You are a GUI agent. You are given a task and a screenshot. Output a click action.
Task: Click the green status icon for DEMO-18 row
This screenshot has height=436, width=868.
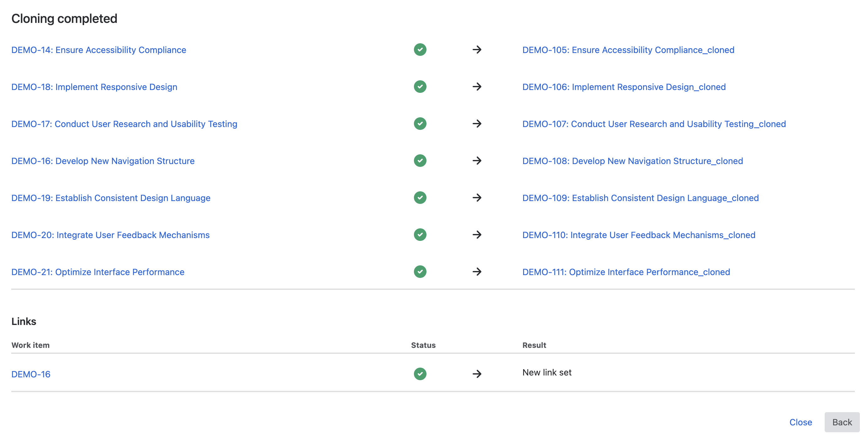[x=420, y=87]
